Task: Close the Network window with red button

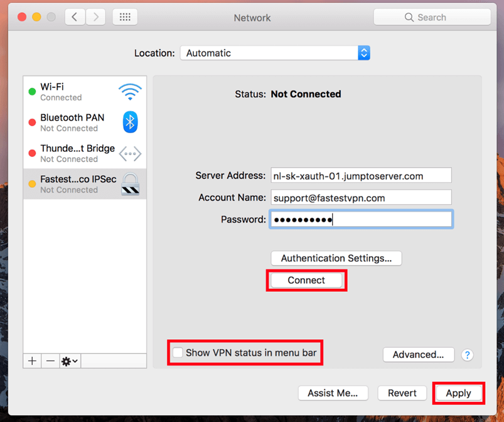Action: 22,17
